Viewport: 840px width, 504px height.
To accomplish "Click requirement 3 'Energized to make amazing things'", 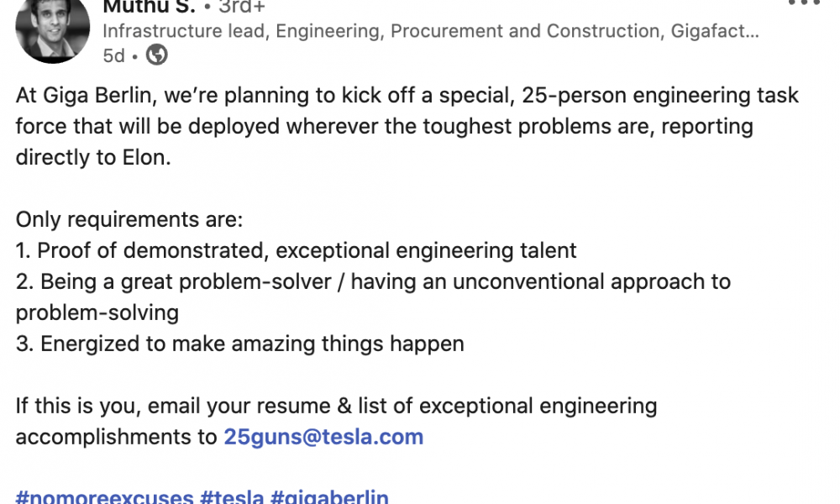I will click(x=239, y=344).
